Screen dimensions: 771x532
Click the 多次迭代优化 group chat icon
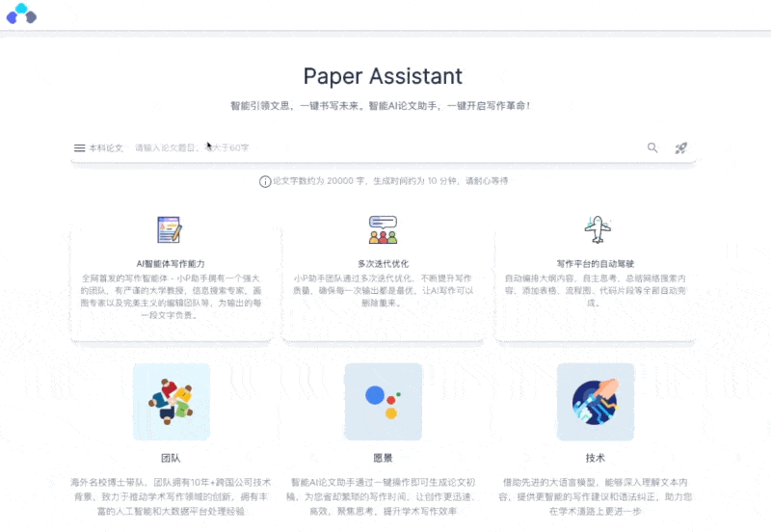click(383, 229)
